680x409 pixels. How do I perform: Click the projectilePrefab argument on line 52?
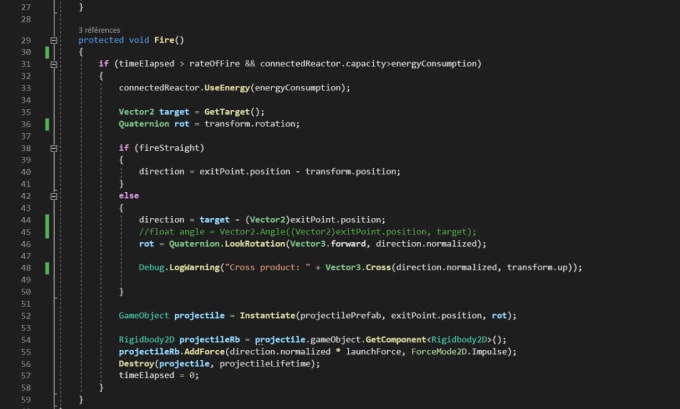click(340, 316)
